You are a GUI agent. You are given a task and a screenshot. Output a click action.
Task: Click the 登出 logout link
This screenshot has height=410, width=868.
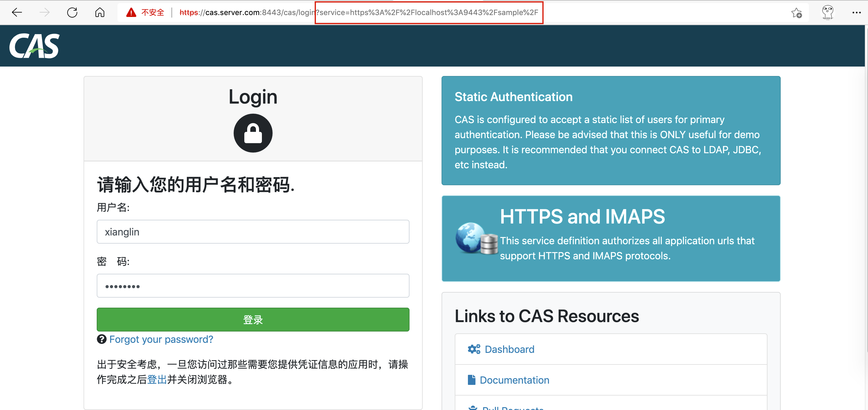157,380
